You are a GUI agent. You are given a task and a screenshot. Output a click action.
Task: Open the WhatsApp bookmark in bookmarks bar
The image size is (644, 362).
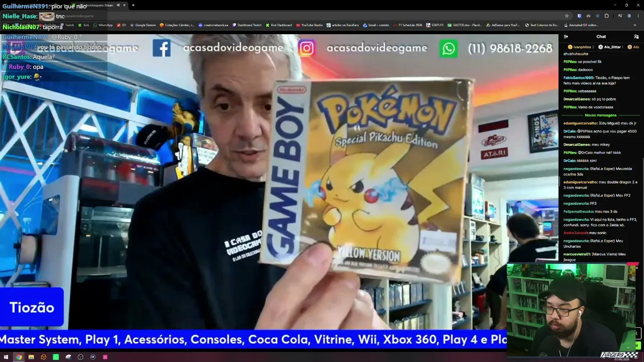coord(103,25)
